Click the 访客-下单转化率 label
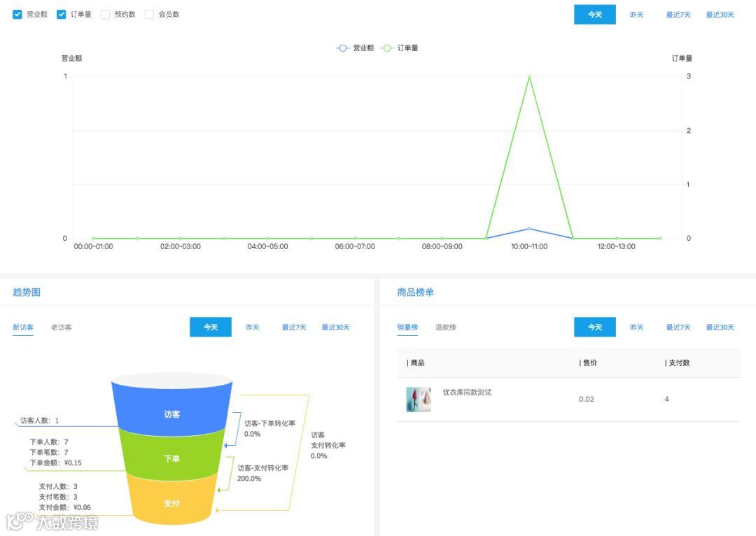This screenshot has height=536, width=756. pyautogui.click(x=269, y=423)
